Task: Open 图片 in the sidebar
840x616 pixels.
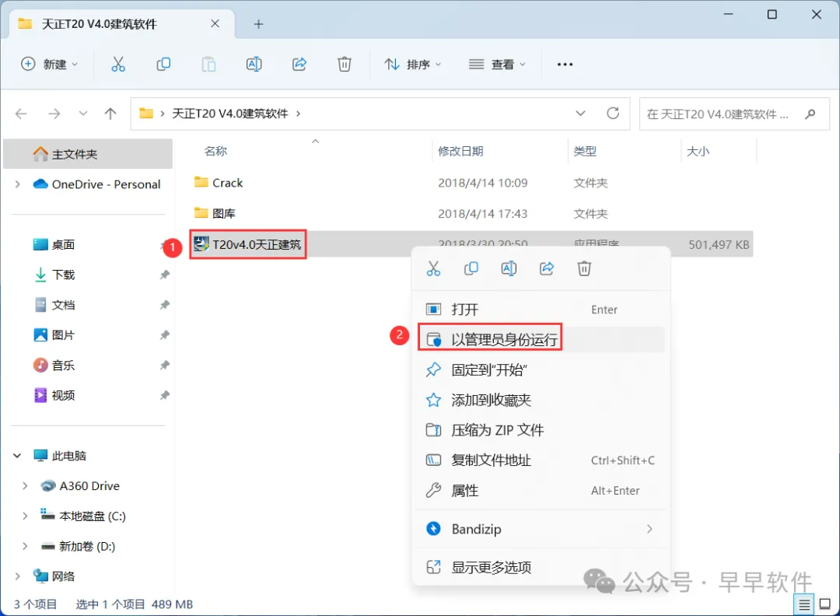Action: click(x=63, y=335)
